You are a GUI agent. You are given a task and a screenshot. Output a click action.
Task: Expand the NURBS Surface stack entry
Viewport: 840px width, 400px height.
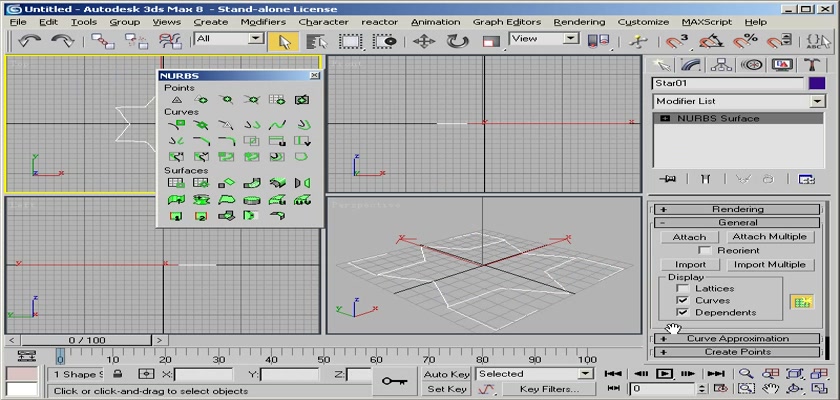click(665, 118)
